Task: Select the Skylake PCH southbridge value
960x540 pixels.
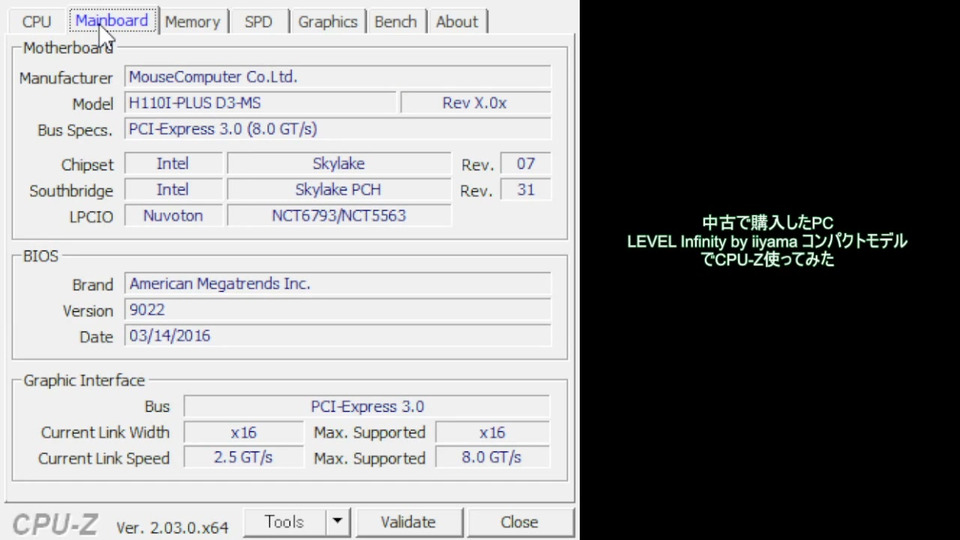Action: 339,190
